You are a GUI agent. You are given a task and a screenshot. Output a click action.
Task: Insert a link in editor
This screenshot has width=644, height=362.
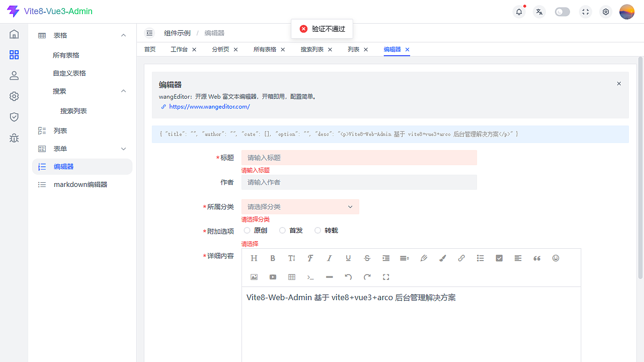tap(461, 258)
